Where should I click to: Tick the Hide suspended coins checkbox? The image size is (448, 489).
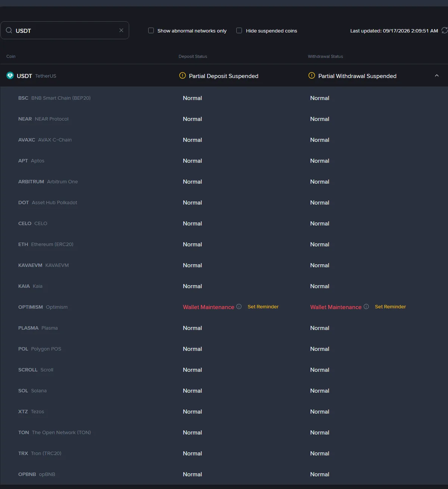tap(239, 31)
